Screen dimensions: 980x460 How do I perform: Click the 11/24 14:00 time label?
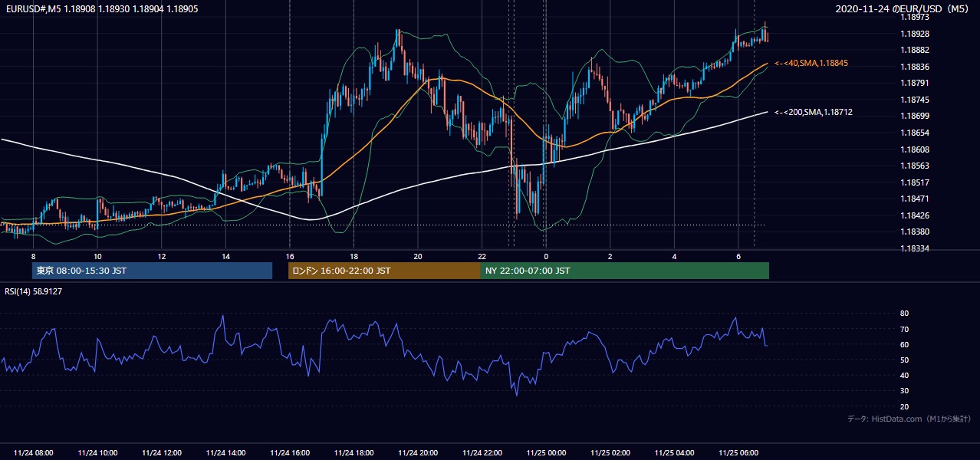tap(225, 452)
